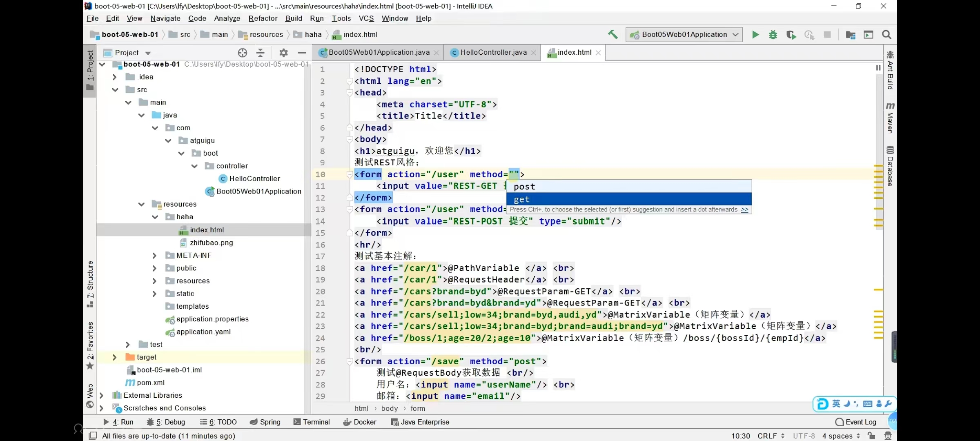Collapse the controller package node

point(195,166)
